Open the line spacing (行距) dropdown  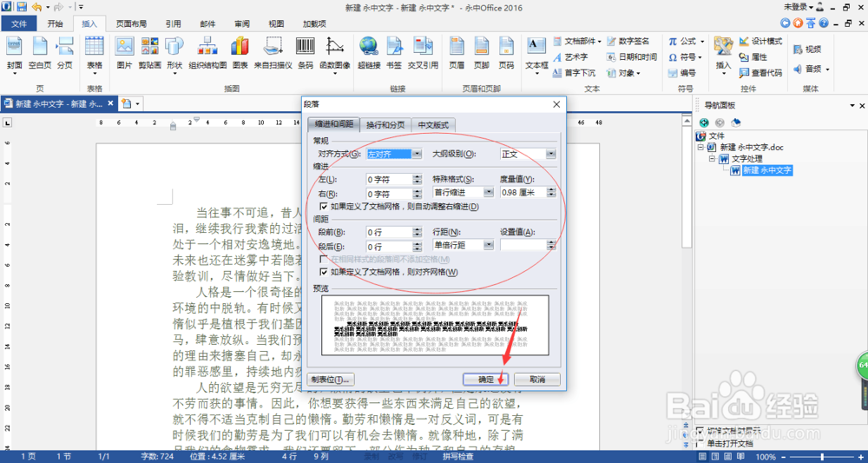(489, 245)
